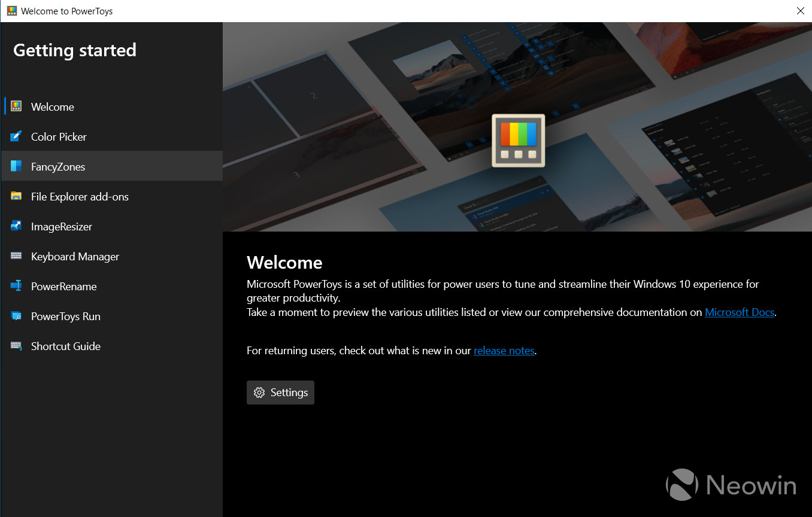Open the File Explorer add-ons folder icon
The image size is (812, 517).
click(16, 196)
